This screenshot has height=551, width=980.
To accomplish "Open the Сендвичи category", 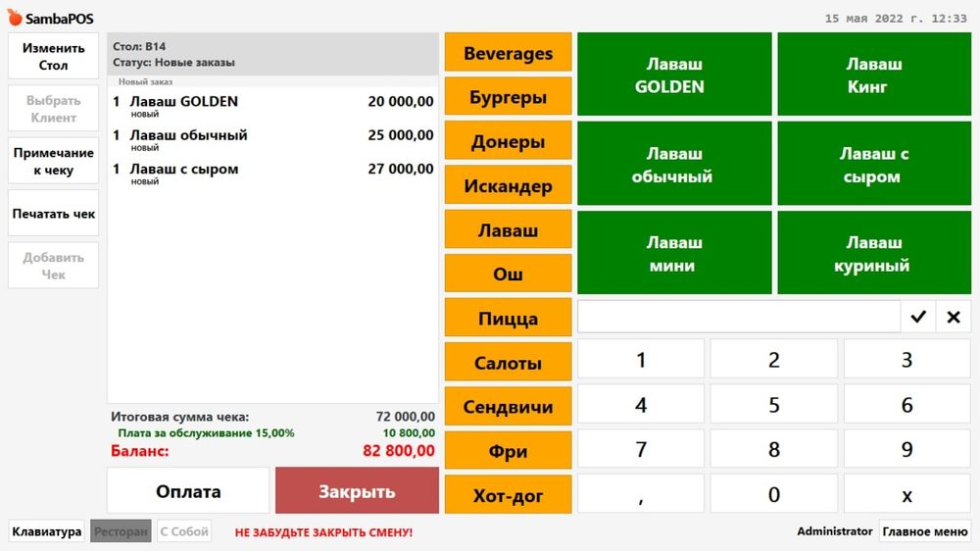I will (x=508, y=407).
